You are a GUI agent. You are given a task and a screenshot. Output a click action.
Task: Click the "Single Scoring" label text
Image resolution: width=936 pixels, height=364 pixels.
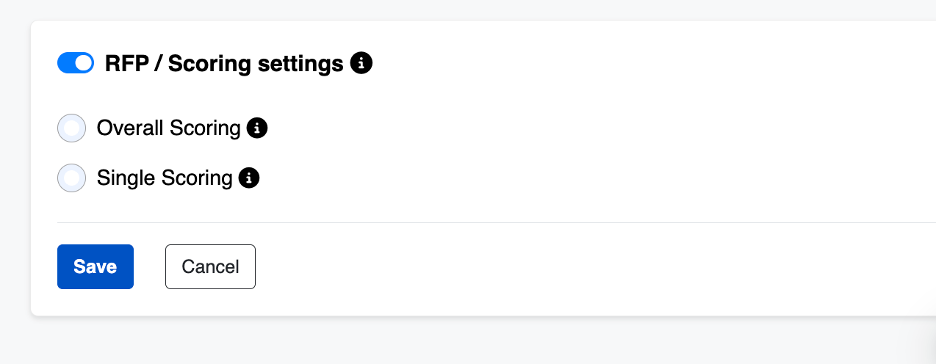point(164,178)
